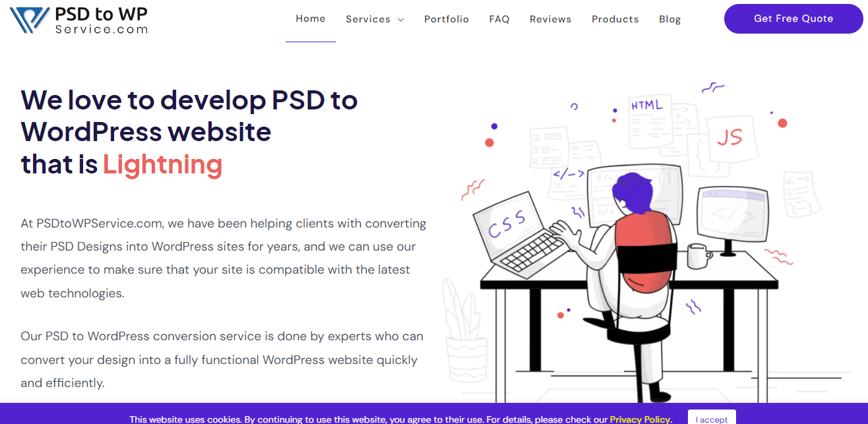Expand the Services dropdown chevron

coord(400,20)
